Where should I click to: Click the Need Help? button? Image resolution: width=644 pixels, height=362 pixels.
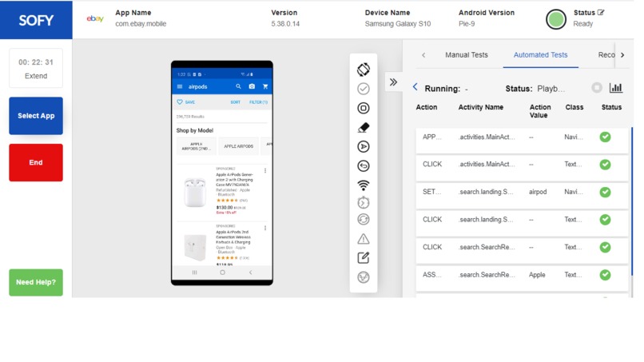pyautogui.click(x=36, y=282)
